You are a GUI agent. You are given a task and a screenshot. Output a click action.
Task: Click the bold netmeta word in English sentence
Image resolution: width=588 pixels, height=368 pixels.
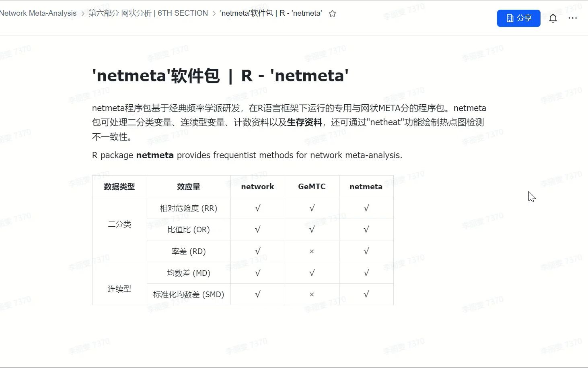(155, 155)
